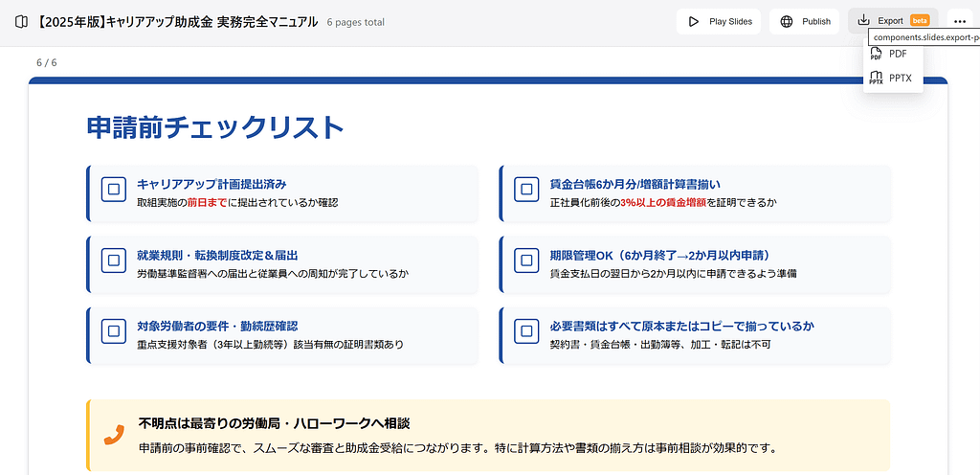Expand the Export dropdown button
This screenshot has height=475, width=980.
tap(892, 21)
